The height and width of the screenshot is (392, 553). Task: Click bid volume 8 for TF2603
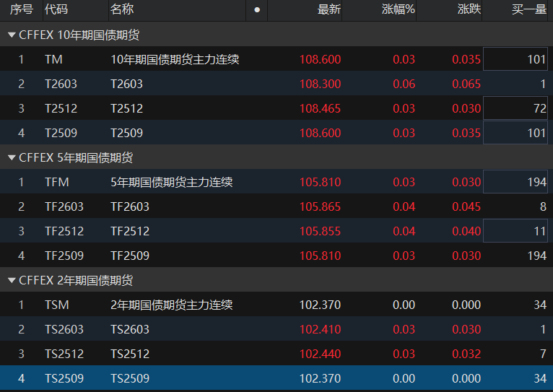click(x=543, y=206)
